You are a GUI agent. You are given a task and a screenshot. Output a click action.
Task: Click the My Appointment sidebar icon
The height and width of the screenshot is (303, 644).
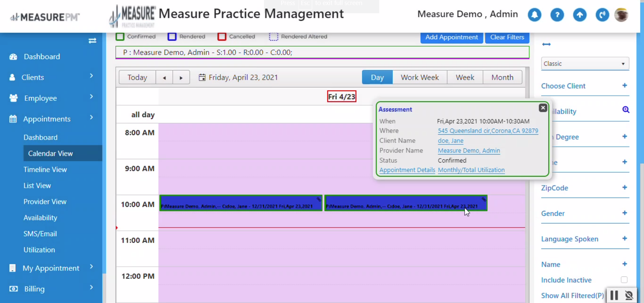tap(12, 268)
